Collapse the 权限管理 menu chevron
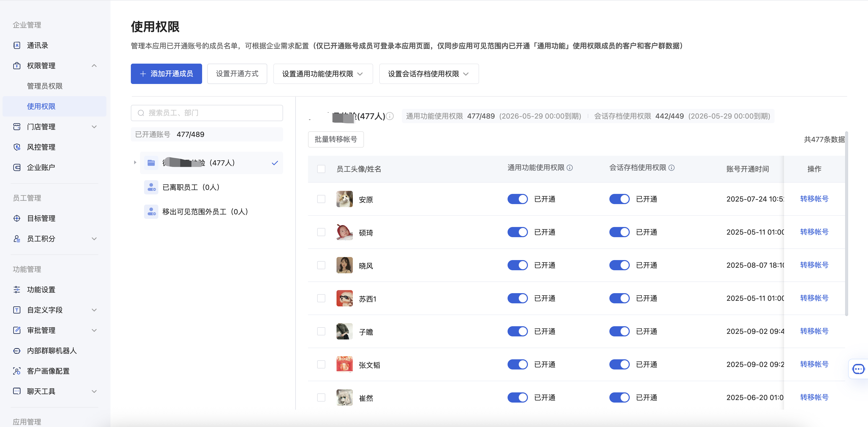 [x=94, y=66]
